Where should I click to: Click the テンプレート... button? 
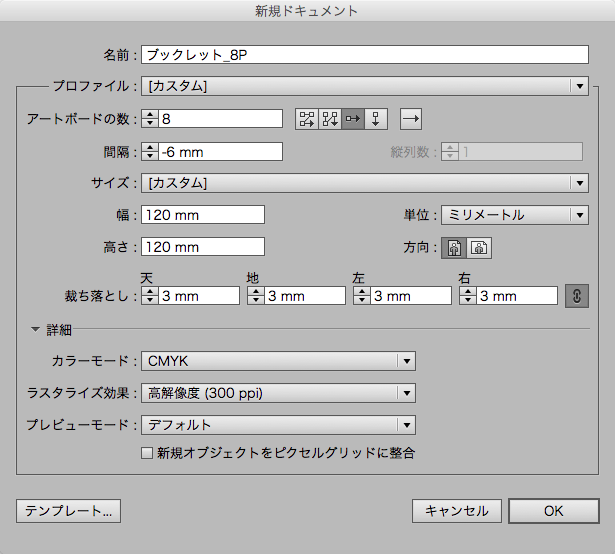pyautogui.click(x=68, y=511)
